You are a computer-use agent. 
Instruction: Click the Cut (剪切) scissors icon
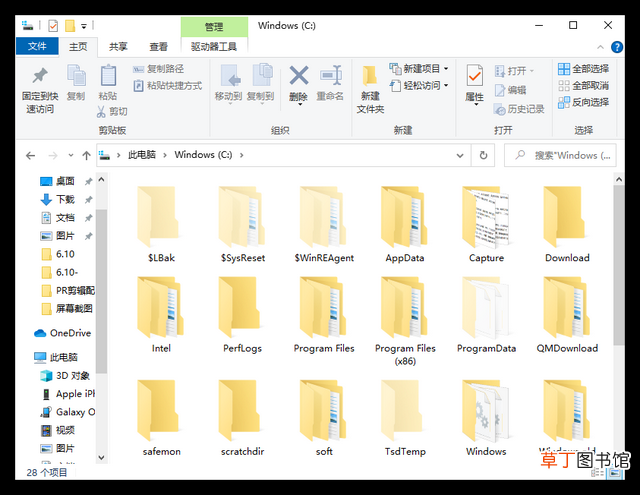point(101,111)
